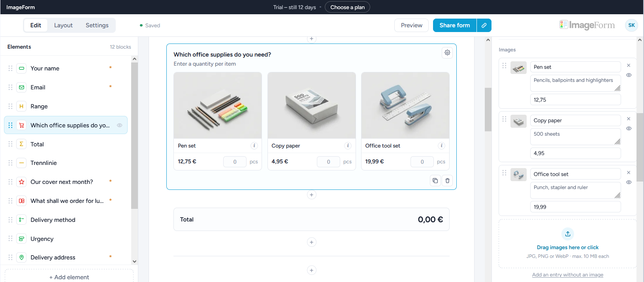Open the SK user avatar
This screenshot has width=644, height=282.
click(631, 25)
